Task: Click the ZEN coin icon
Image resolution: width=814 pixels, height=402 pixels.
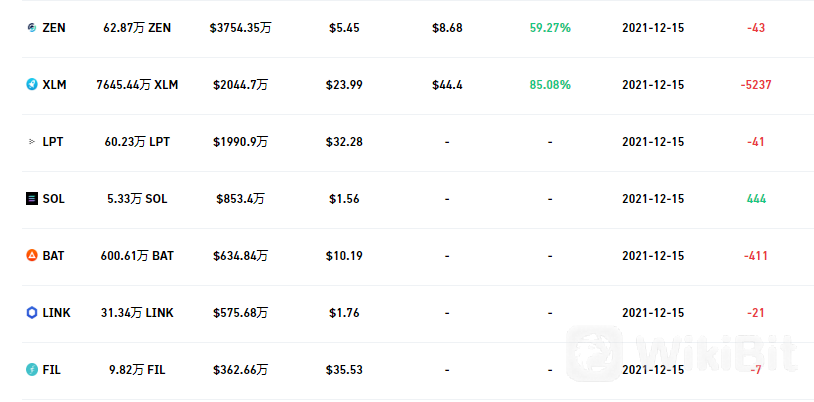Action: (x=32, y=28)
